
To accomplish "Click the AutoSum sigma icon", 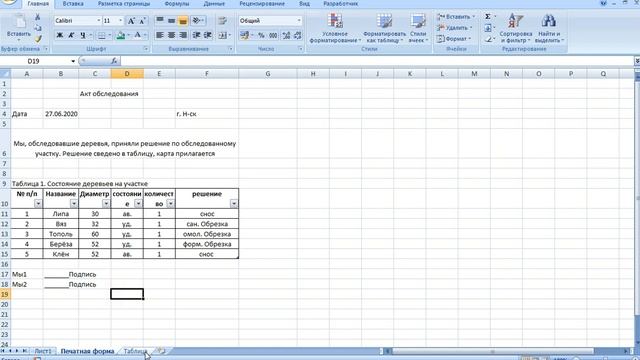I will [x=488, y=17].
